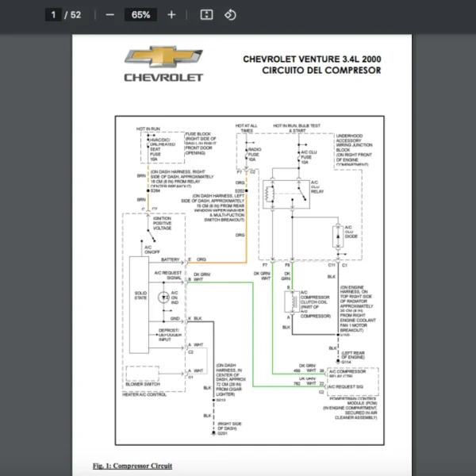Rotate the document counterclockwise
476x476 pixels.
pyautogui.click(x=230, y=14)
